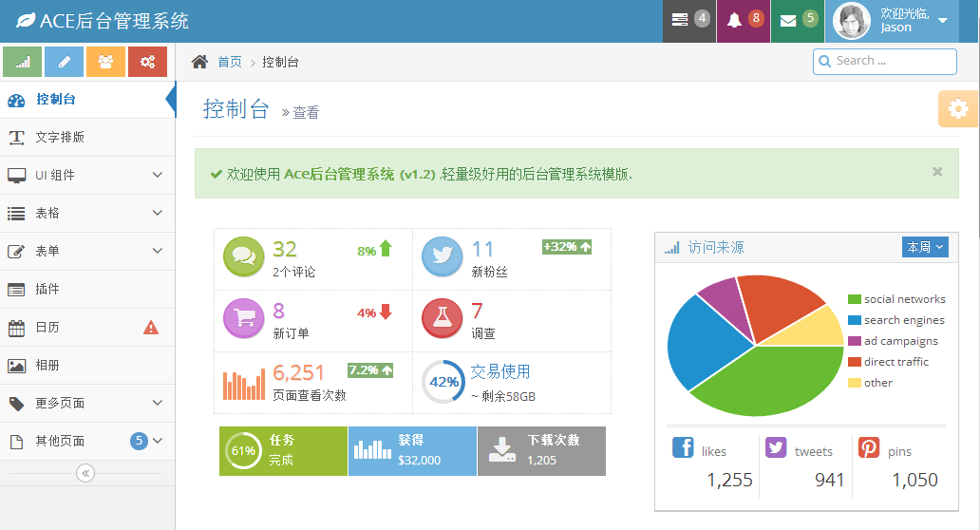Viewport: 980px width, 530px height.
Task: Open the envelope messages icon
Action: tap(788, 20)
